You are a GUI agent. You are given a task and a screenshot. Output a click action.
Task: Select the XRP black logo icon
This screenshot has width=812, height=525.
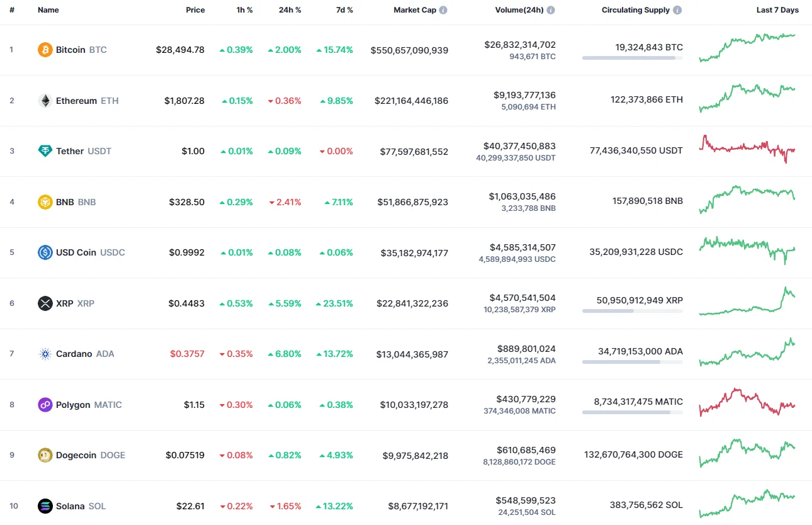[x=44, y=303]
